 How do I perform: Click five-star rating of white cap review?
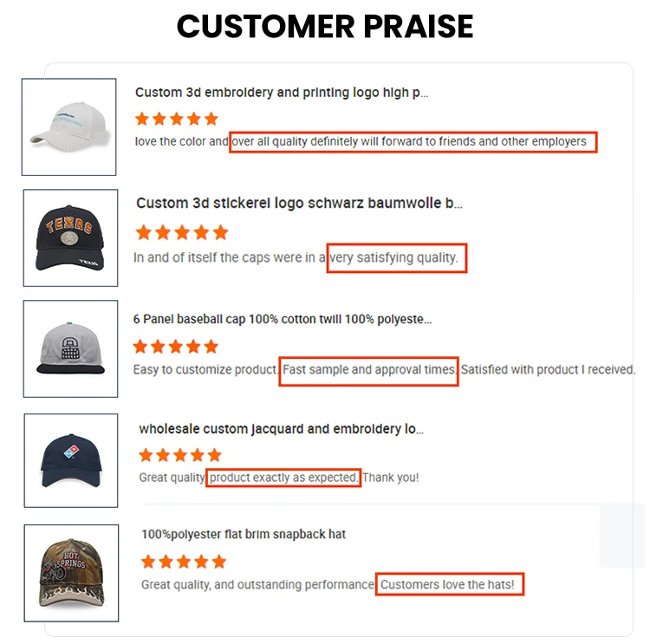[177, 119]
